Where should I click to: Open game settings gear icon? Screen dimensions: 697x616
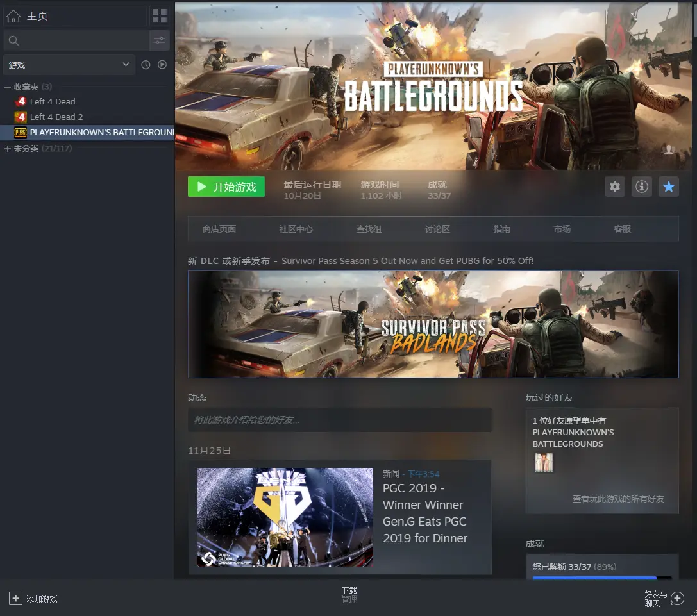click(615, 187)
